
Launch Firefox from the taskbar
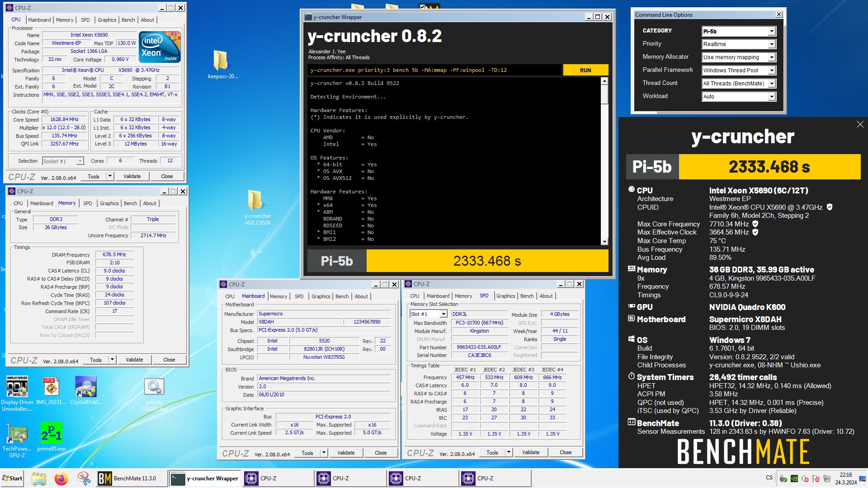point(61,479)
